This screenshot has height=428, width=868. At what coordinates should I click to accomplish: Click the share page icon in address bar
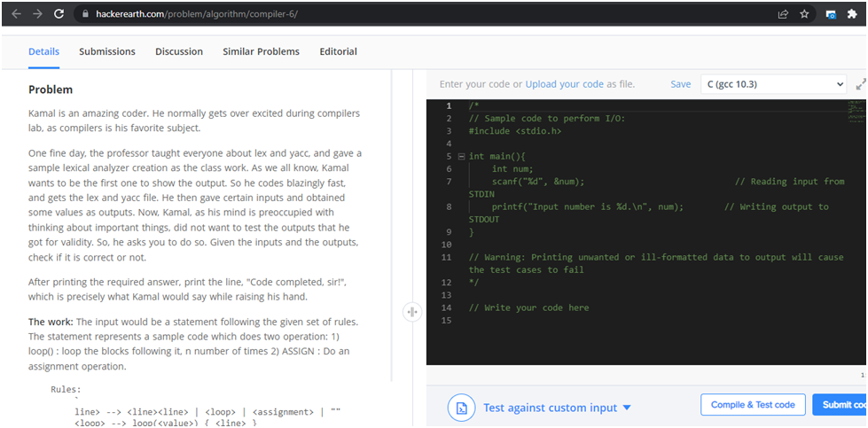pos(783,14)
